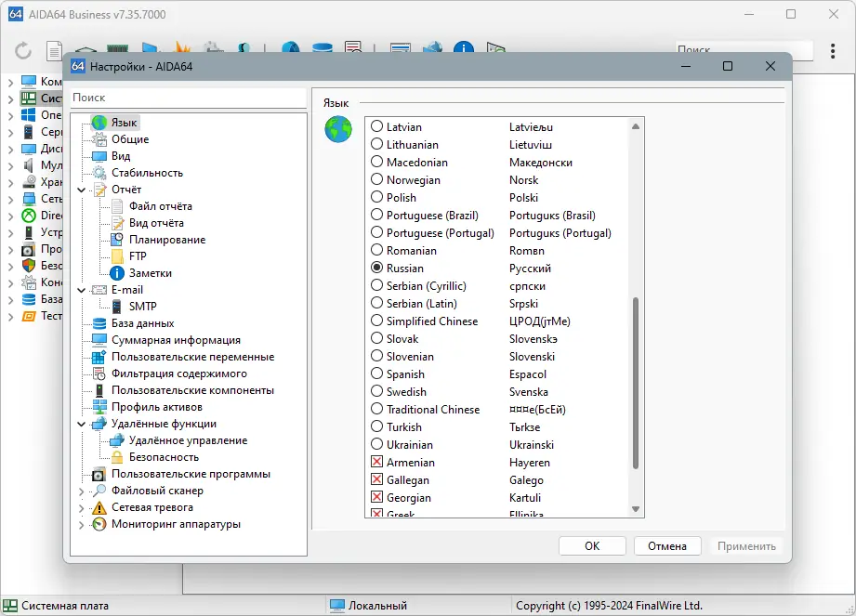Select Polish language radio button
This screenshot has width=856, height=616.
376,197
